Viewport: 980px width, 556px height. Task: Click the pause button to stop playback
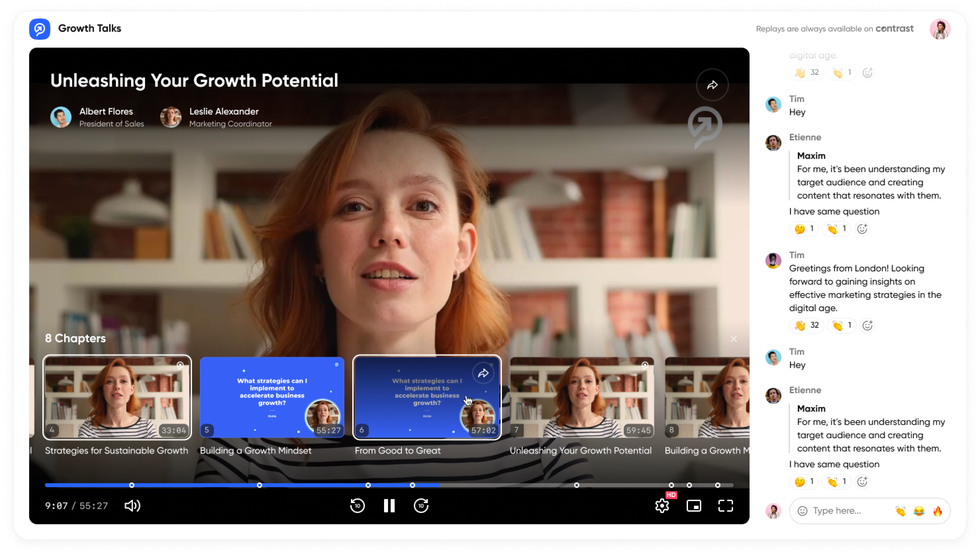point(389,506)
